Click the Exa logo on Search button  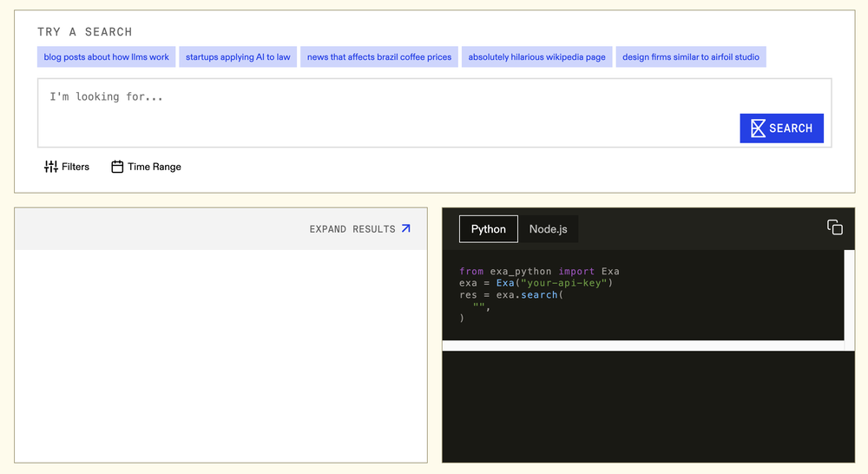[x=758, y=128]
